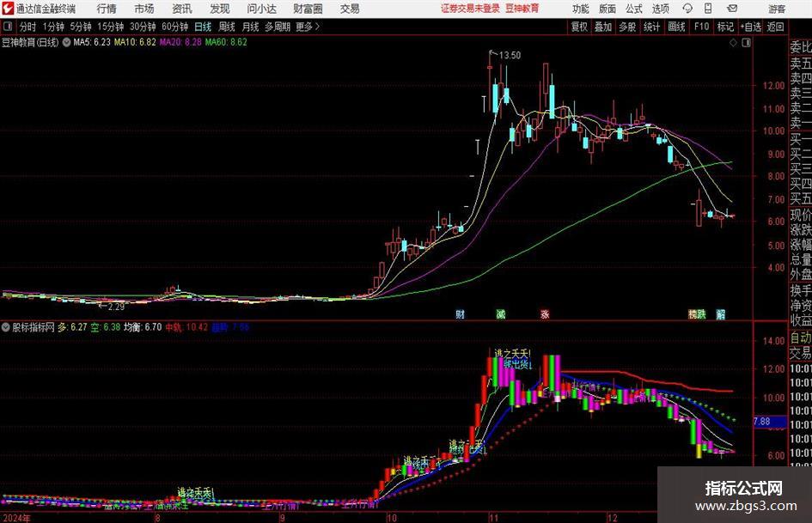Click the 画线 drawing toolbar button
812x523 pixels.
tap(676, 27)
